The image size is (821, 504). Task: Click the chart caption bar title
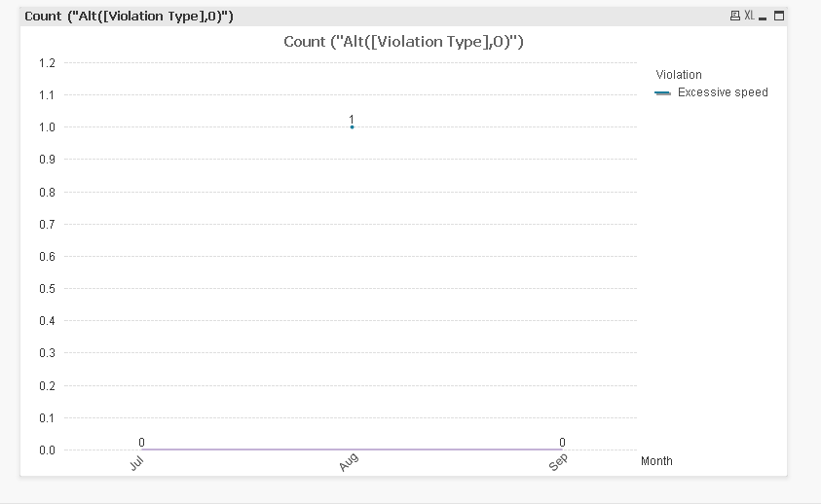click(129, 17)
